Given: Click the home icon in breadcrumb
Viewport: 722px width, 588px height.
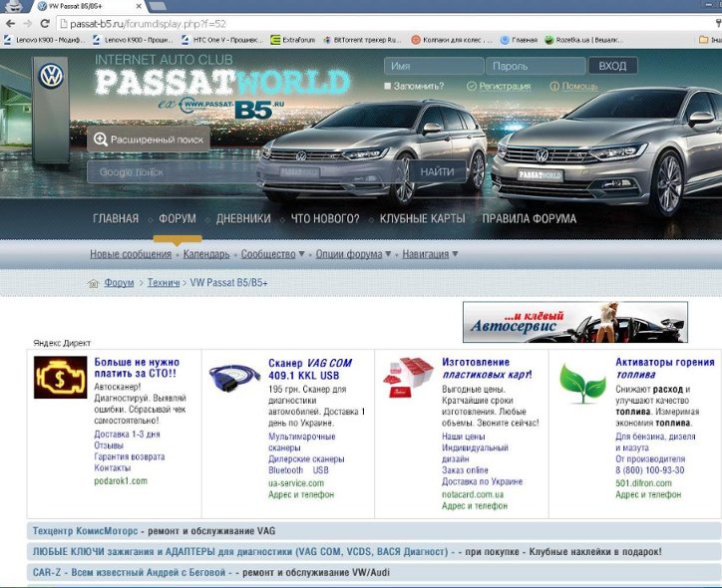Looking at the screenshot, I should point(93,283).
